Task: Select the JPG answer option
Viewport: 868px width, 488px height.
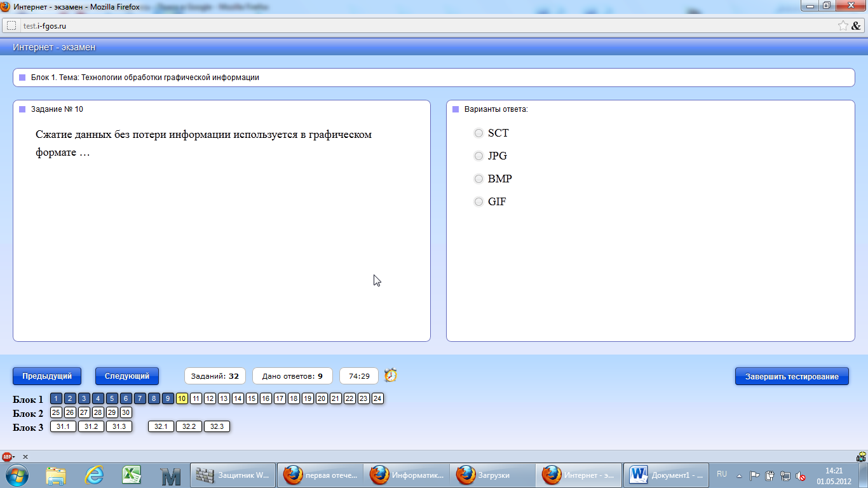Action: pyautogui.click(x=479, y=156)
